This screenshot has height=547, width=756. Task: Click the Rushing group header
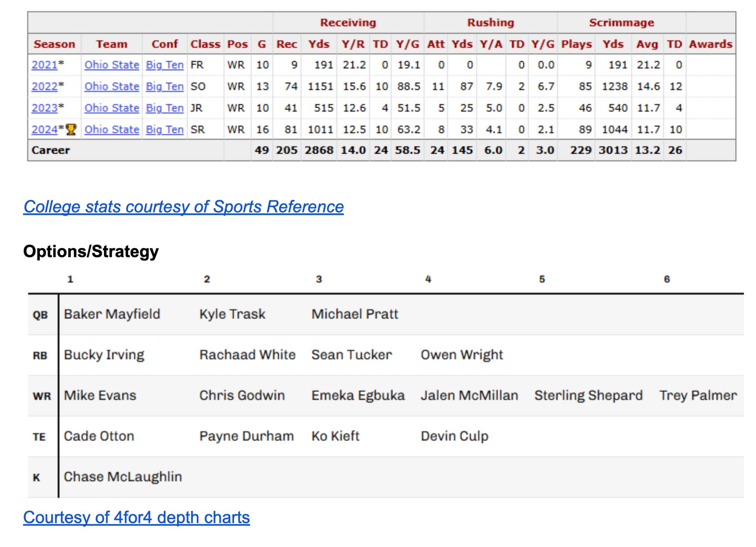pyautogui.click(x=491, y=23)
